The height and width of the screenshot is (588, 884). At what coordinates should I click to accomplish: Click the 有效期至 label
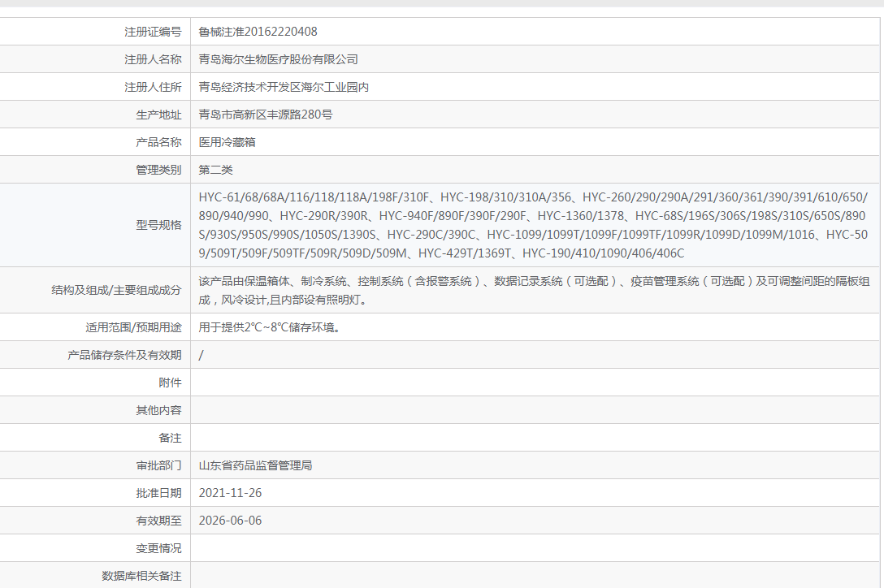(x=158, y=521)
